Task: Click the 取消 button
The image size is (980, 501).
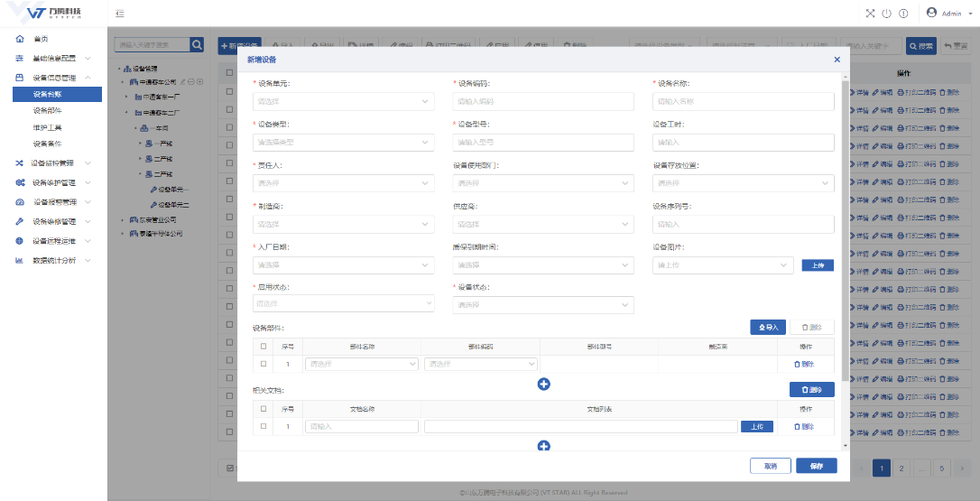Action: tap(771, 467)
